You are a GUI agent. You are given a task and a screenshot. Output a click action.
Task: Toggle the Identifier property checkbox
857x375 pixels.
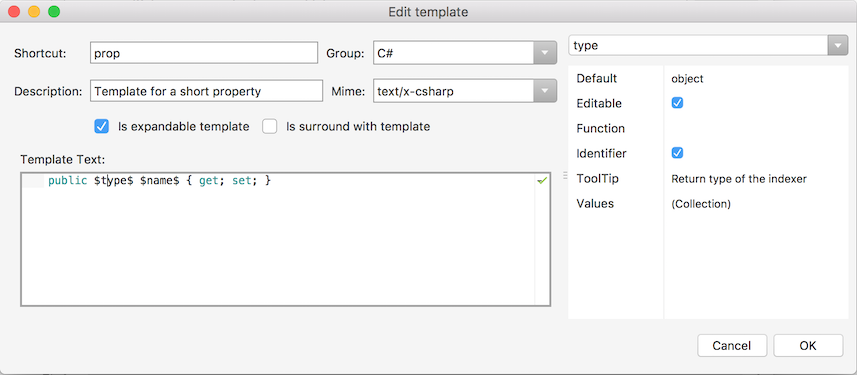(x=677, y=153)
